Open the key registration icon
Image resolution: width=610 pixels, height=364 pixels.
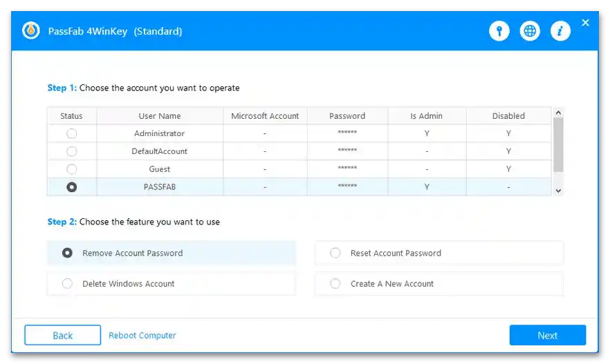coord(499,31)
